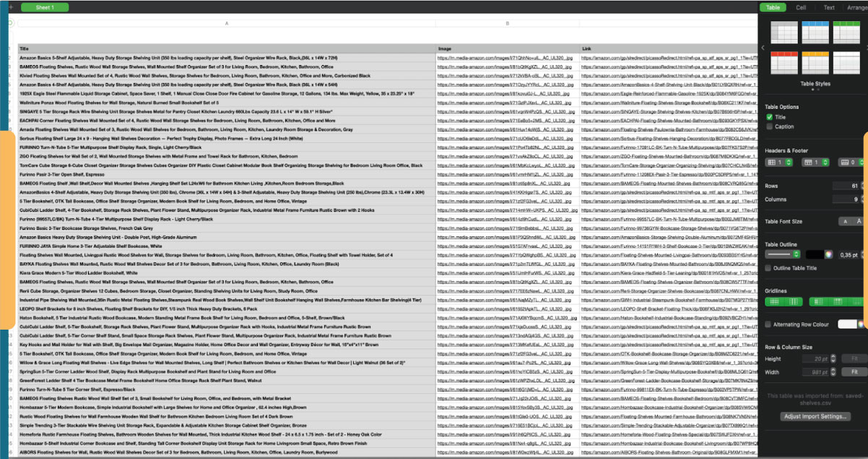
Task: Switch to the Cell tab
Action: pos(801,7)
